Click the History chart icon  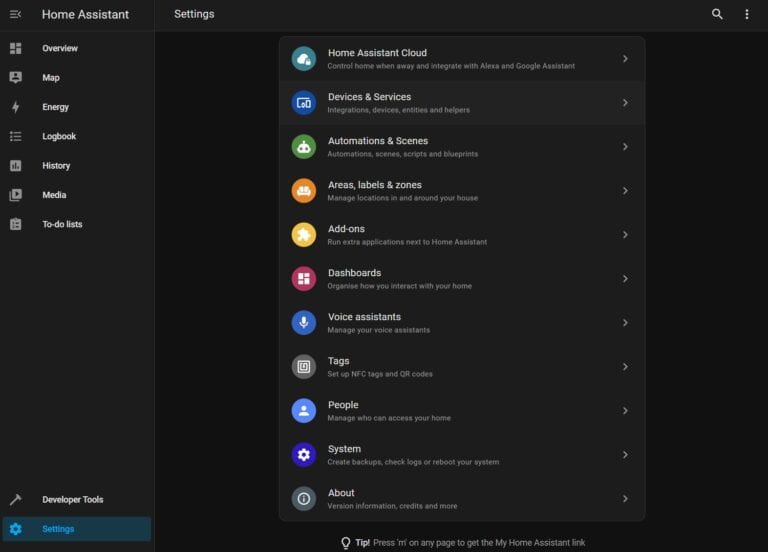(x=16, y=166)
